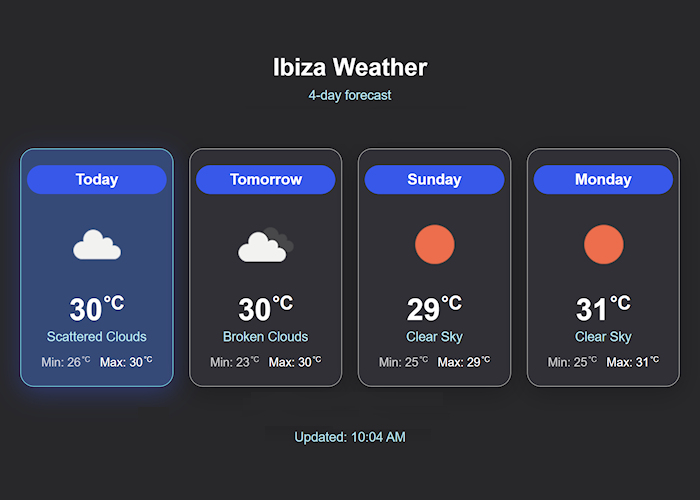Click the 4-day forecast subtitle
The width and height of the screenshot is (700, 500).
[x=350, y=95]
